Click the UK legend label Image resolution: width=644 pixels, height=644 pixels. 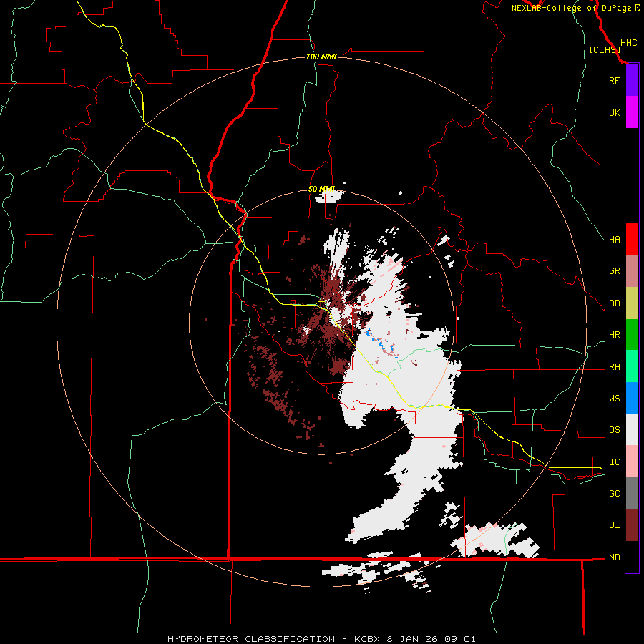coord(614,112)
